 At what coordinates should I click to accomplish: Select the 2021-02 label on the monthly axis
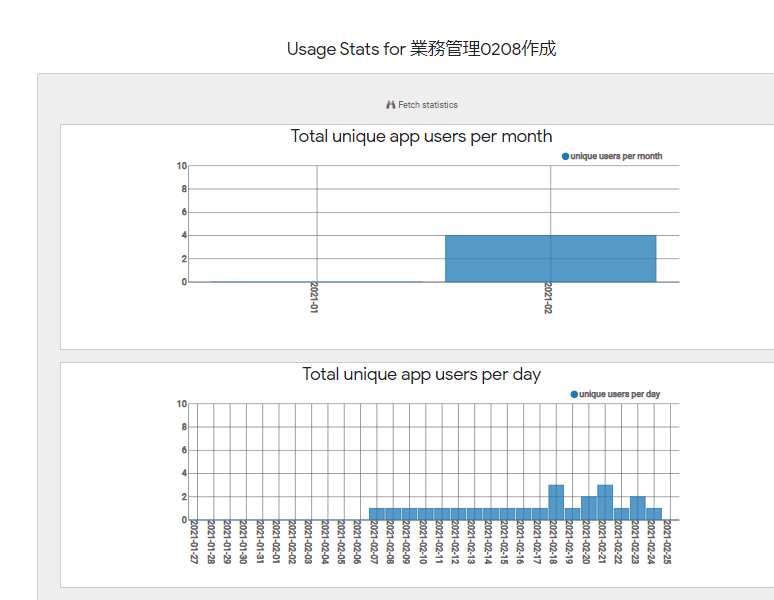tap(548, 298)
